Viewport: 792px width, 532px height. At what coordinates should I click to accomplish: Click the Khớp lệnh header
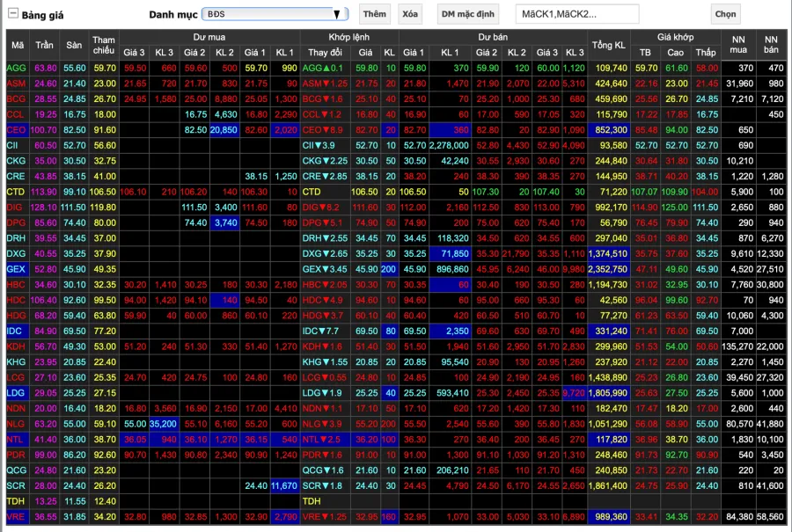(348, 37)
